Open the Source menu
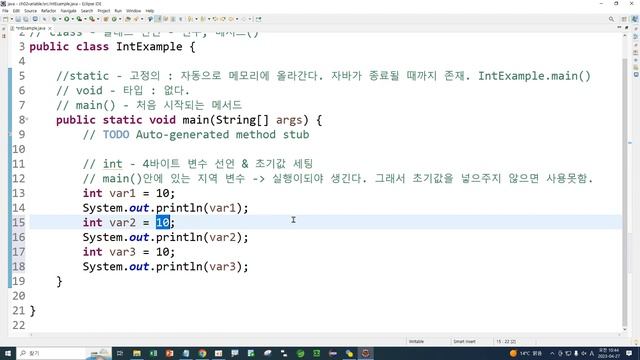Image resolution: width=640 pixels, height=360 pixels. point(30,11)
